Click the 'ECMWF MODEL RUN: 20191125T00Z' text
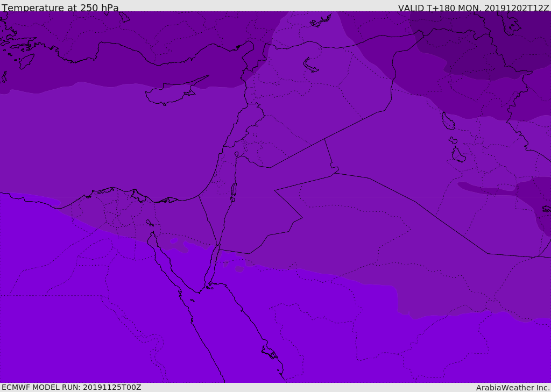This screenshot has height=392, width=551. [72, 387]
